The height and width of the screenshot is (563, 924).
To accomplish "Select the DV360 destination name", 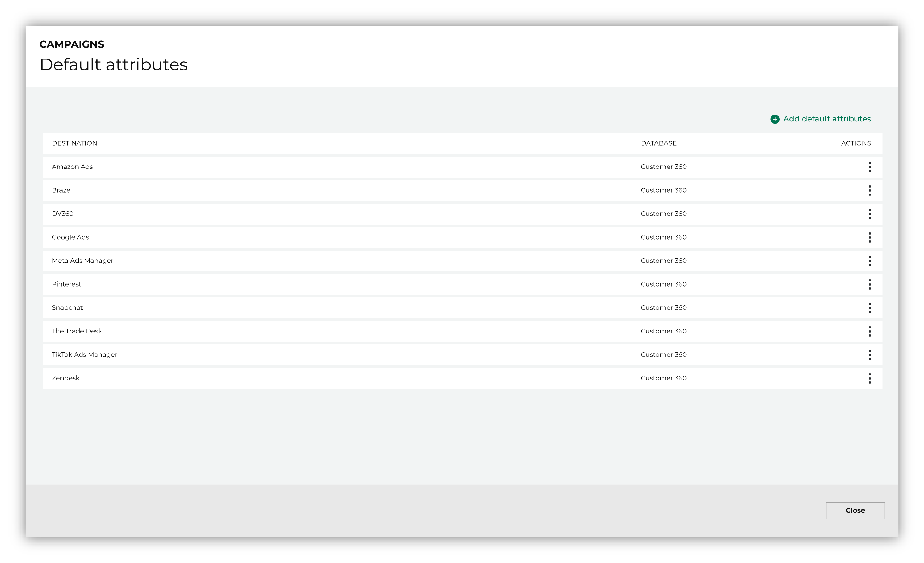I will (63, 214).
